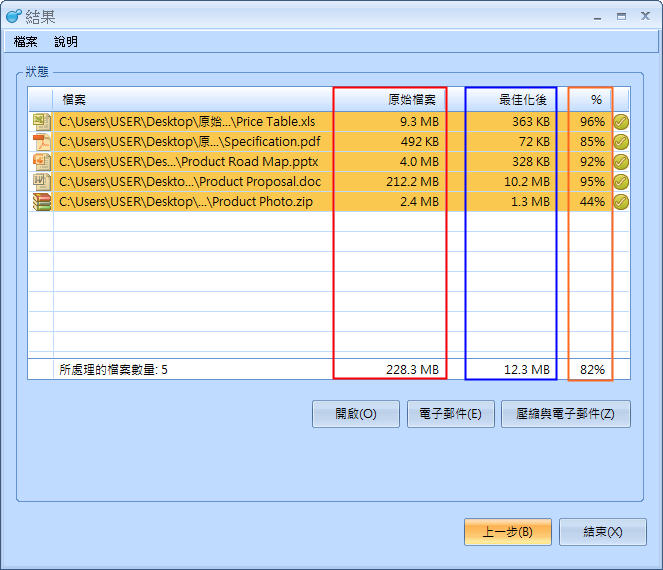The width and height of the screenshot is (663, 570).
Task: Click the Product Road Map.pptx icon
Action: (41, 162)
